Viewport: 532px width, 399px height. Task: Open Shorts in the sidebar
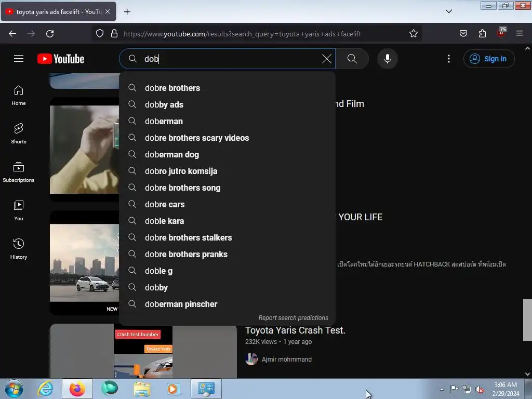(x=19, y=134)
